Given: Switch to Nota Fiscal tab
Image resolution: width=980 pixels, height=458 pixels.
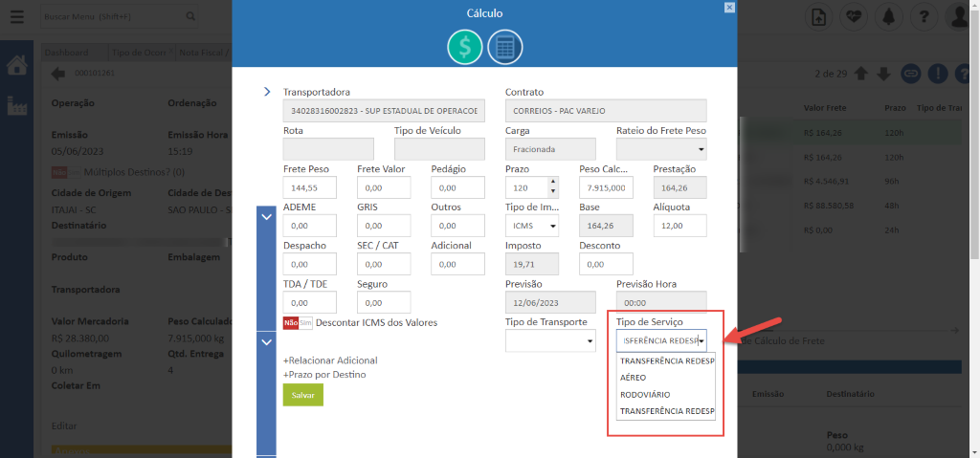Looking at the screenshot, I should tap(205, 53).
